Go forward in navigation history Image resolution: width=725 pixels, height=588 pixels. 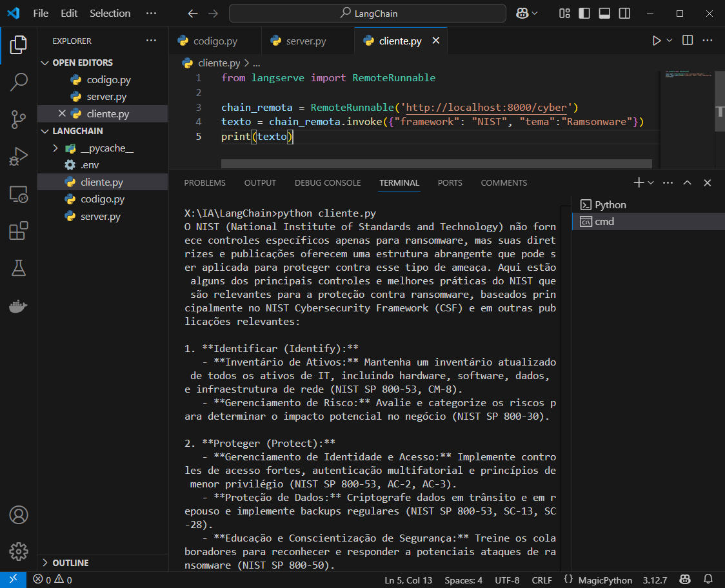pos(213,14)
